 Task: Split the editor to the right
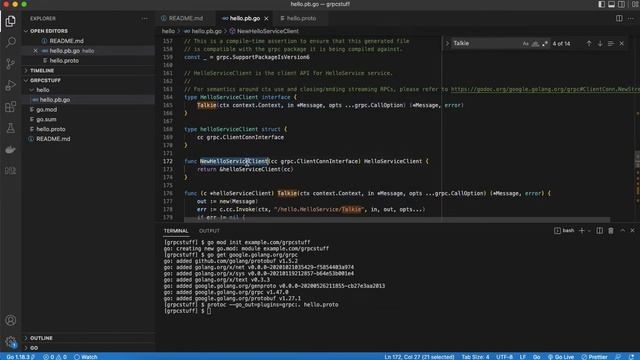pos(619,18)
